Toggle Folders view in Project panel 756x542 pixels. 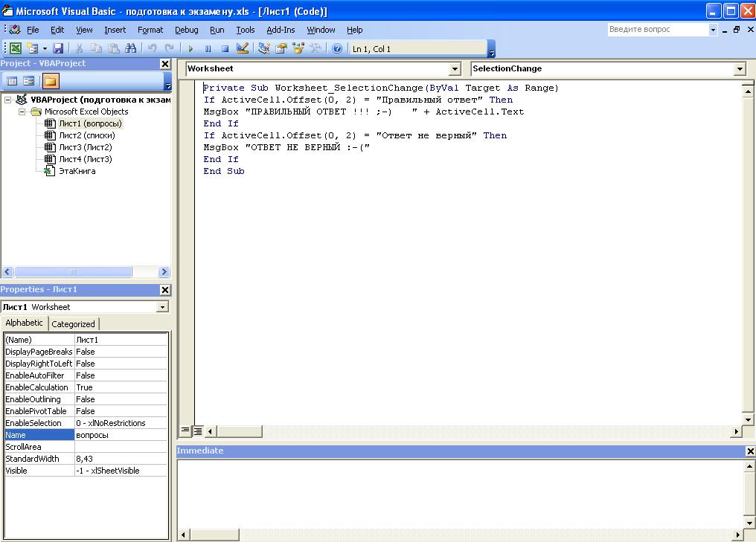pyautogui.click(x=50, y=81)
